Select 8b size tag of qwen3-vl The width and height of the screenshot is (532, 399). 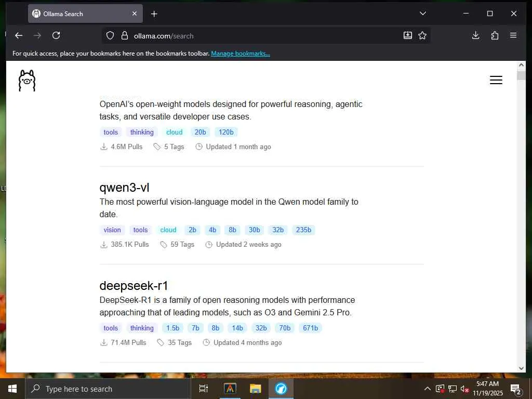tap(232, 230)
